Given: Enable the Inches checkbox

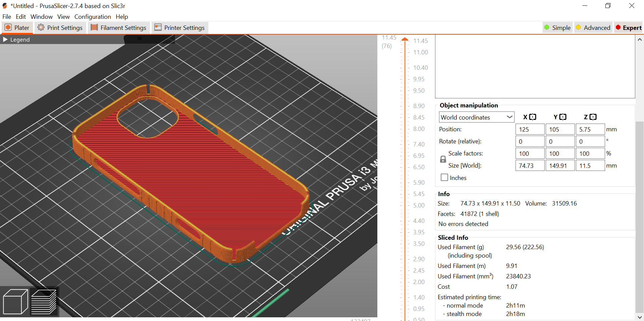Looking at the screenshot, I should [x=444, y=177].
